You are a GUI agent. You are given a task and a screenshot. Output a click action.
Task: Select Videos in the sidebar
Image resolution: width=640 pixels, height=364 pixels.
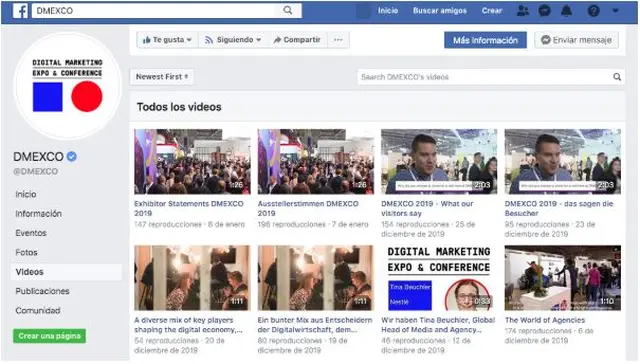tap(66, 272)
